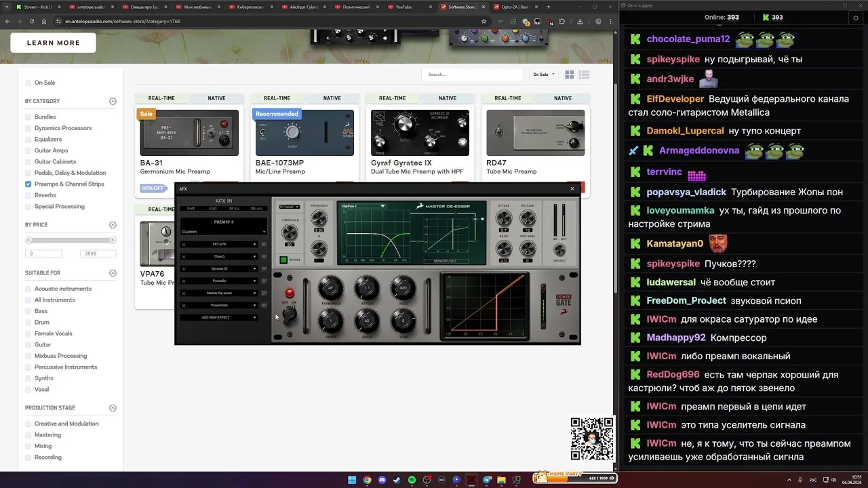The height and width of the screenshot is (488, 868).
Task: Remove ClearQ effect with its X
Action: coord(184,256)
